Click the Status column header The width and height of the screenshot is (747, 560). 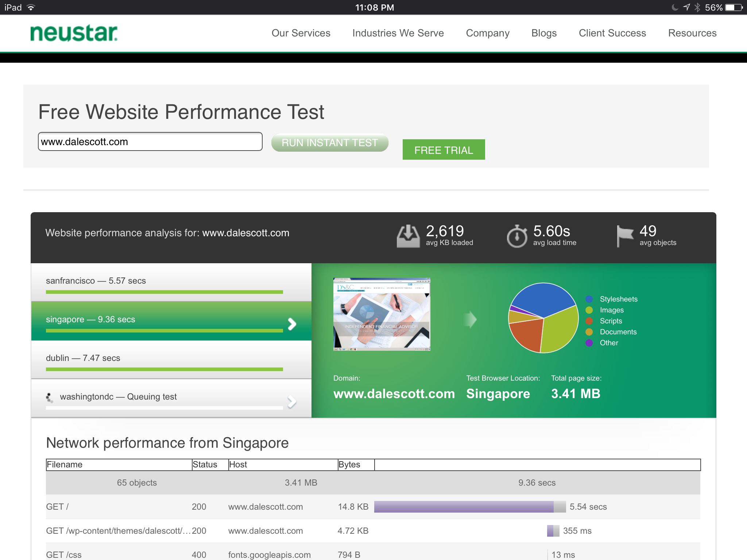(x=210, y=464)
